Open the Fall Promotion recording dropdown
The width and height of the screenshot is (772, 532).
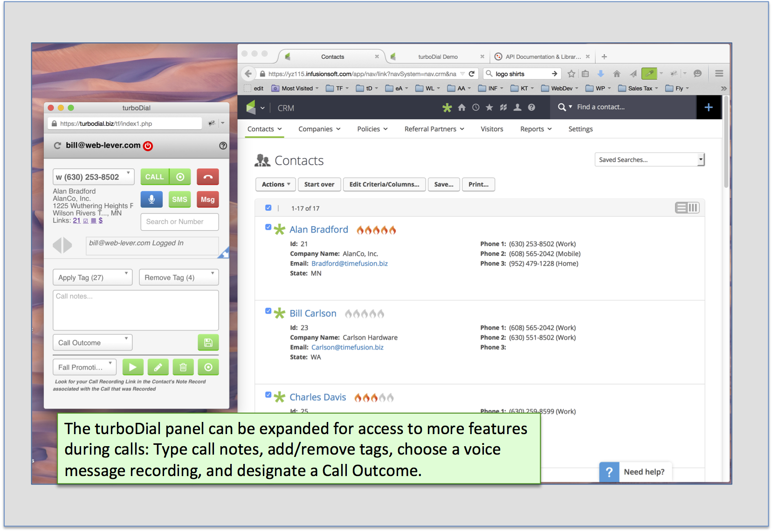click(84, 367)
